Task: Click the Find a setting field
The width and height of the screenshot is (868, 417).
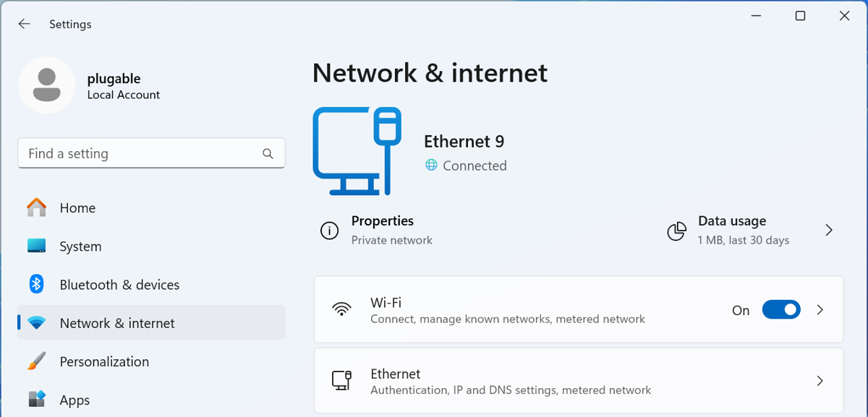Action: [x=141, y=154]
